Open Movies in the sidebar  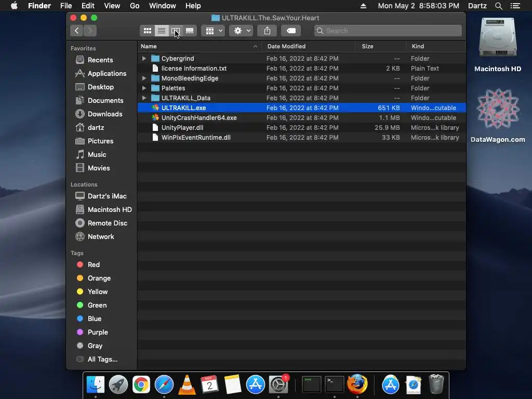[x=99, y=168]
